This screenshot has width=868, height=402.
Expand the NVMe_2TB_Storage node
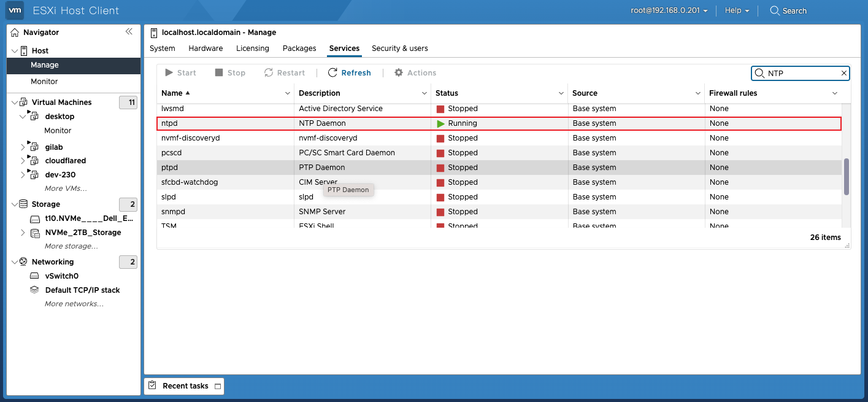(x=23, y=233)
